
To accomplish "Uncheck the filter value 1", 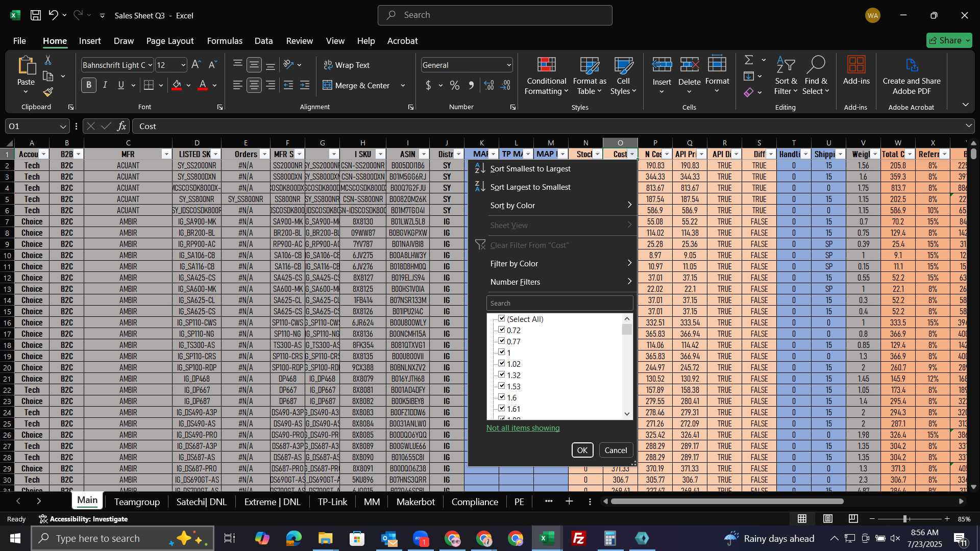I will click(x=502, y=352).
